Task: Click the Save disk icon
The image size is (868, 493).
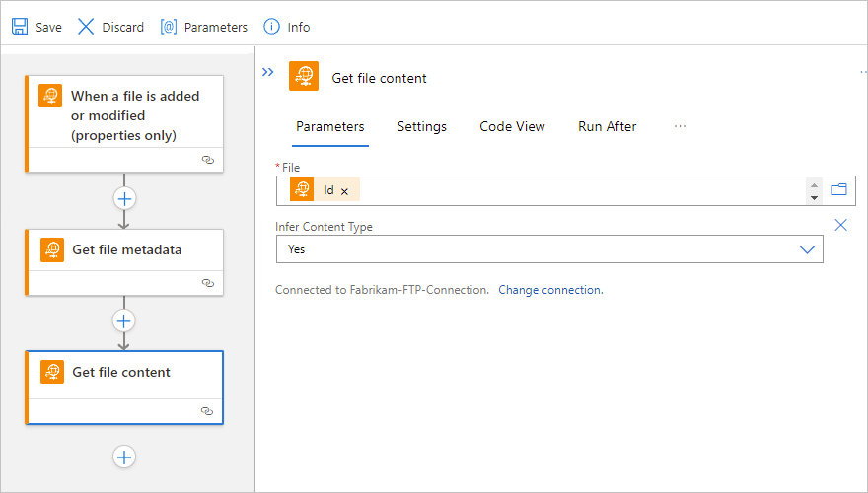Action: point(20,27)
